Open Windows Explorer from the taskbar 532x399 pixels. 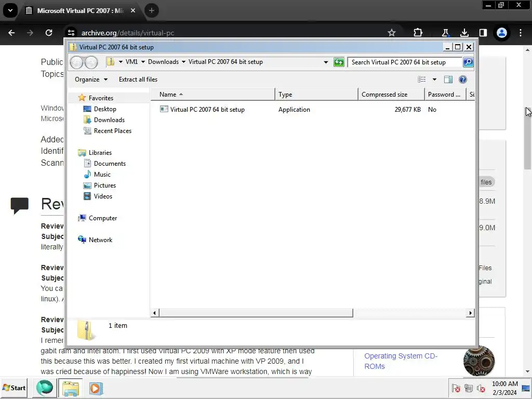coord(71,388)
